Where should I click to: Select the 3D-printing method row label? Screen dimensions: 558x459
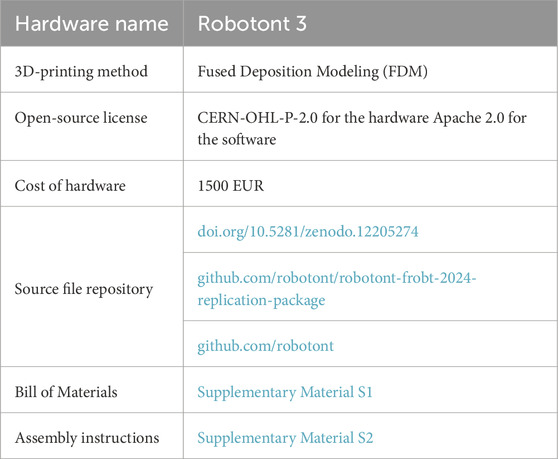[x=81, y=72]
